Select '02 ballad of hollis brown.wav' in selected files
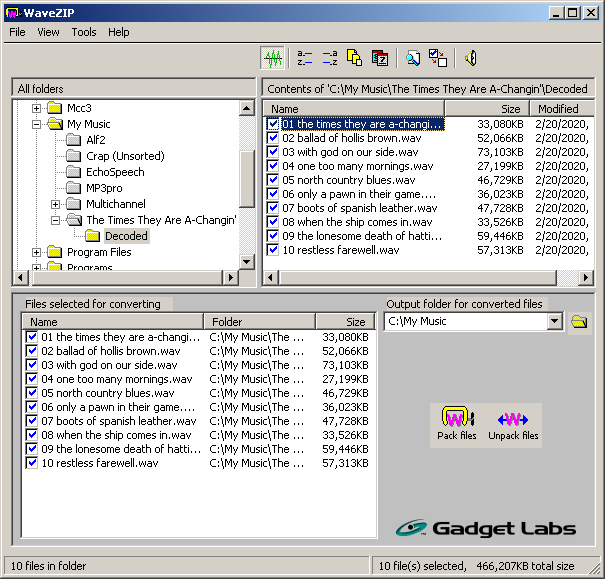The image size is (605, 579). [x=111, y=351]
